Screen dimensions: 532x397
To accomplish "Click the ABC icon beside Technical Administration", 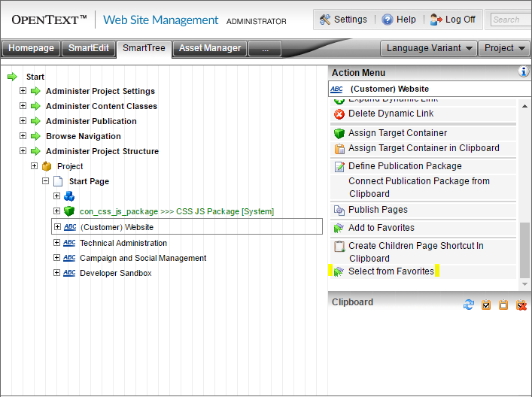I will coord(69,243).
